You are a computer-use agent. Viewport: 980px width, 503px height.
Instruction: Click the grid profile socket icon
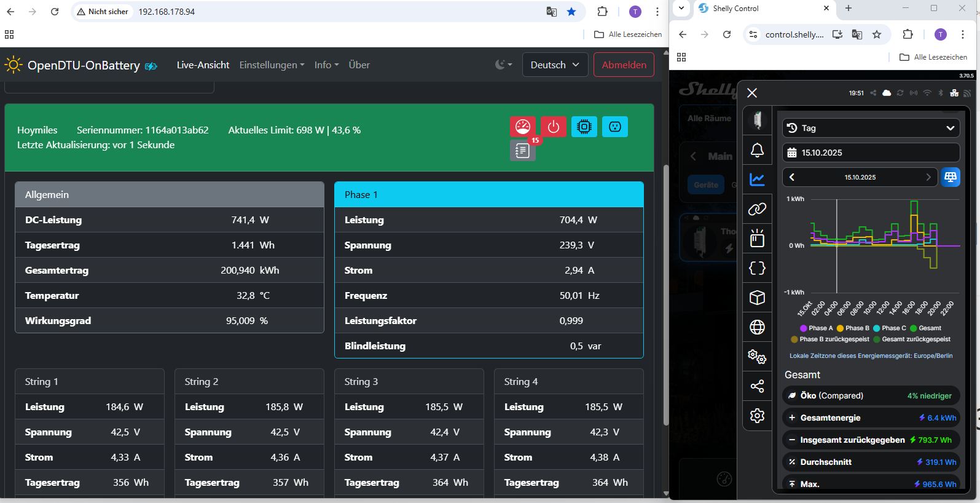[x=614, y=127]
